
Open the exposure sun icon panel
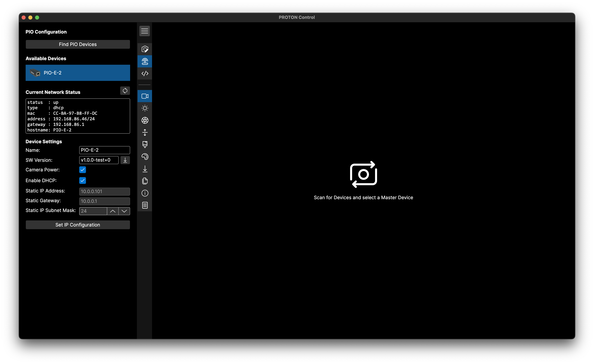[145, 108]
